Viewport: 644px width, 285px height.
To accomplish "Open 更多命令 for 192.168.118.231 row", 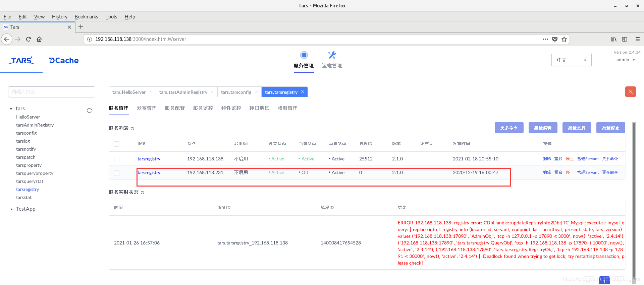I will [610, 172].
